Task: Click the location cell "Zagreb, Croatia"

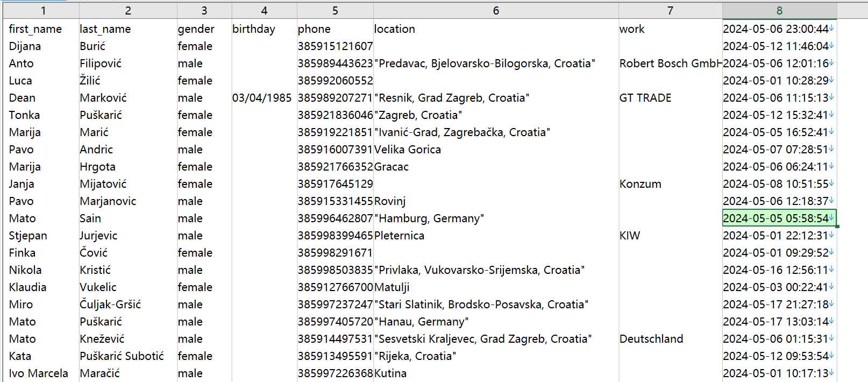Action: pos(496,115)
